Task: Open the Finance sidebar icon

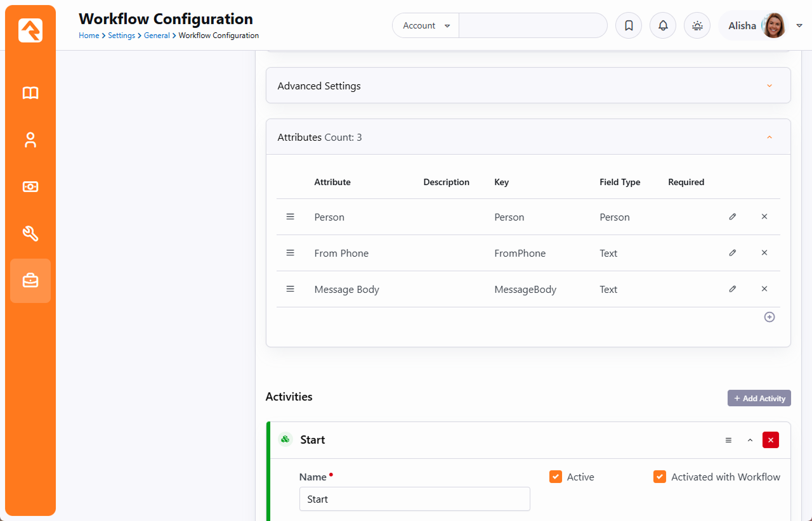Action: click(x=30, y=187)
